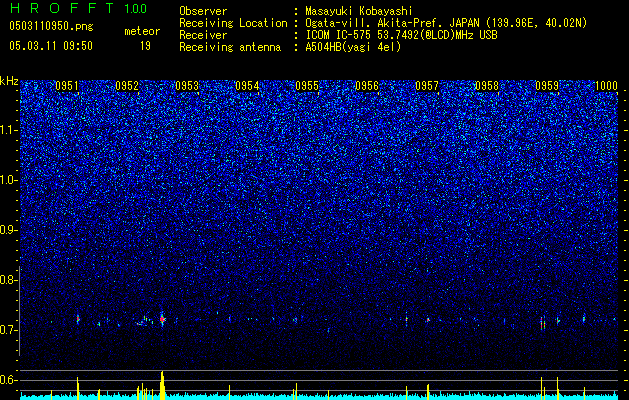Click the antenna A504HB(yagi 4el) text
Viewport: 629px width, 400px height.
point(353,47)
